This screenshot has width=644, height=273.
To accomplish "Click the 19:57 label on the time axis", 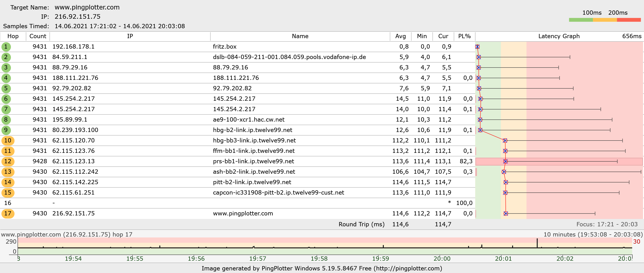I will pyautogui.click(x=258, y=259).
